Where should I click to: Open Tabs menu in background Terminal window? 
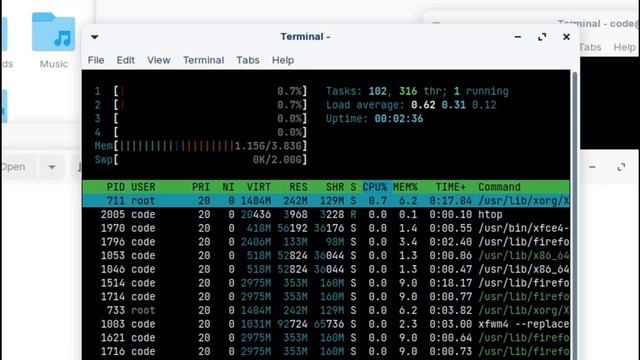(590, 47)
